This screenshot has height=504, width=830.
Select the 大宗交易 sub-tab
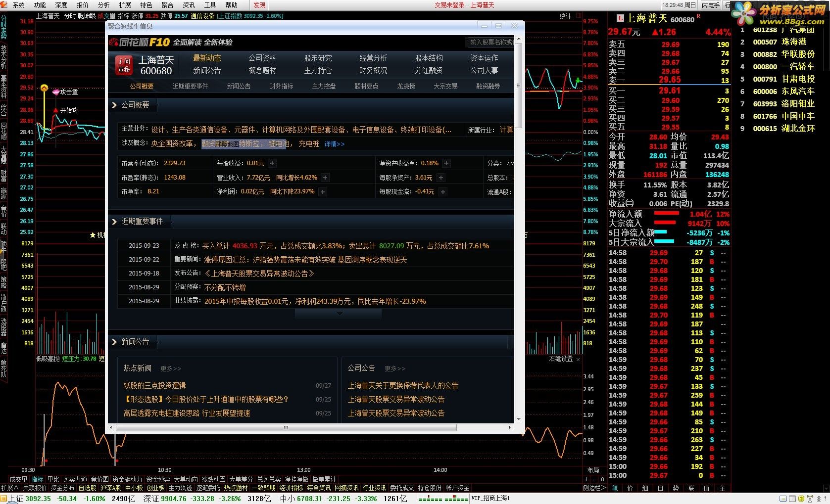pos(445,86)
